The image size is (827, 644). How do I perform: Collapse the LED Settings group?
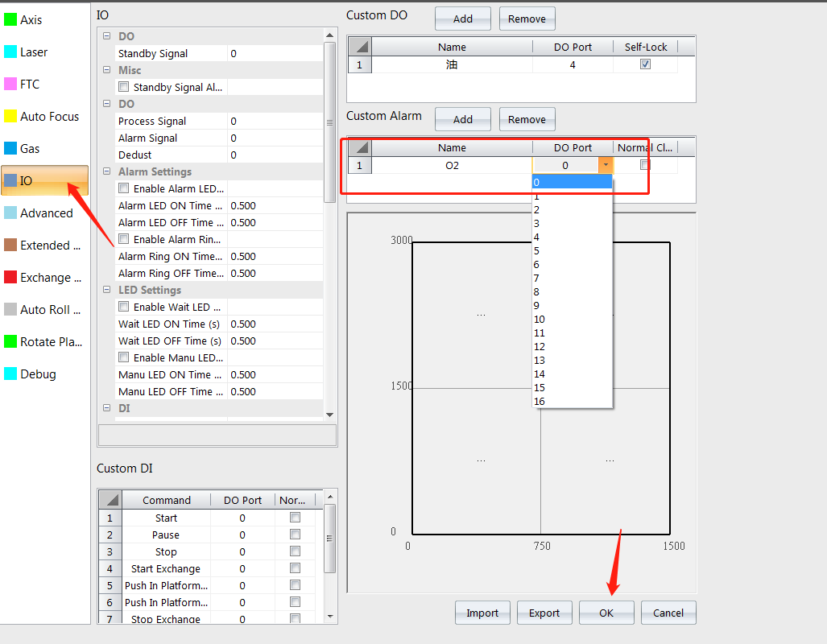107,290
